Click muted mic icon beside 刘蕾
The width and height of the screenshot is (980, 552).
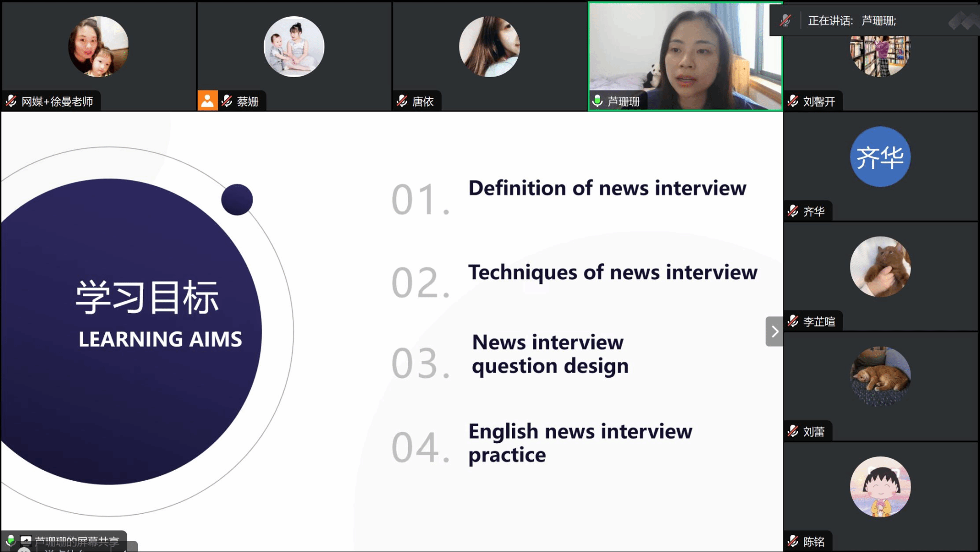793,431
